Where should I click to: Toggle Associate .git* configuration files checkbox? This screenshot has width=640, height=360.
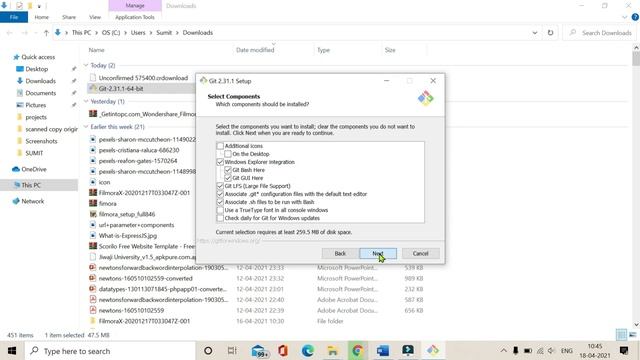[220, 194]
